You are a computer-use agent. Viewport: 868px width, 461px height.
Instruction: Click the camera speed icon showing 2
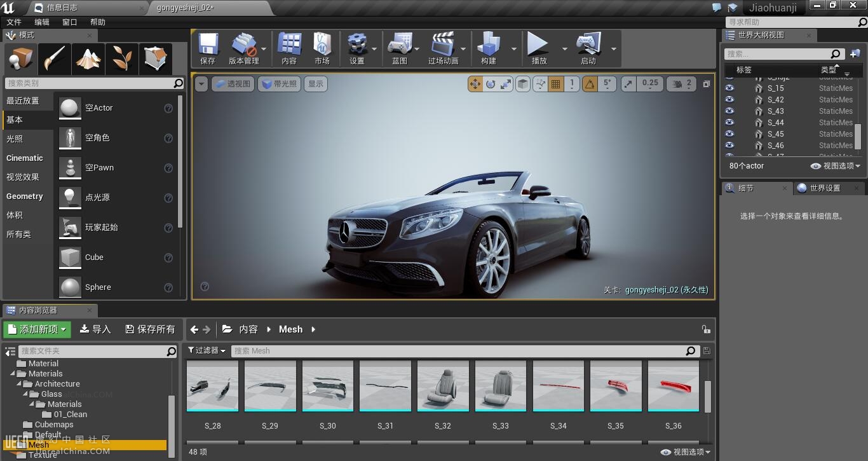tap(682, 84)
